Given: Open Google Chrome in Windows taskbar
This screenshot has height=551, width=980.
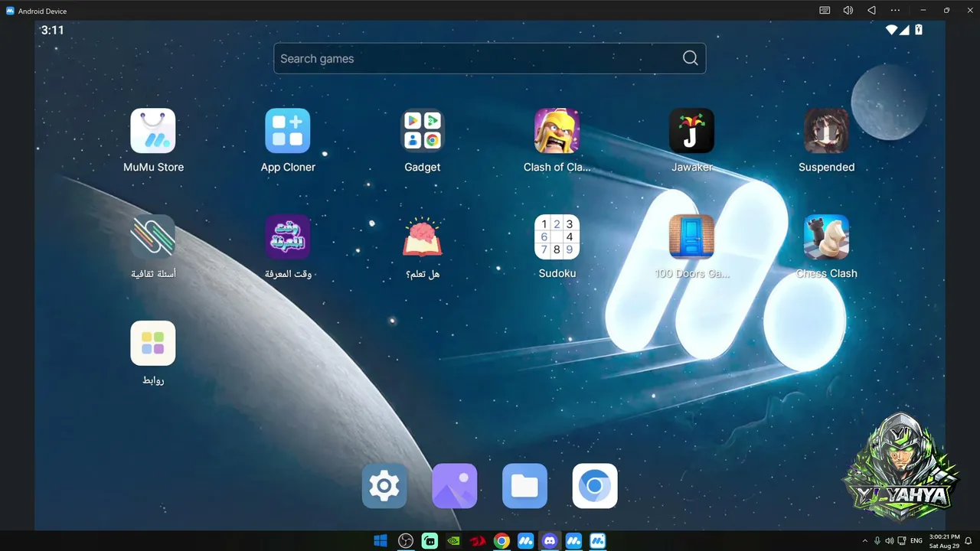Looking at the screenshot, I should coord(501,541).
